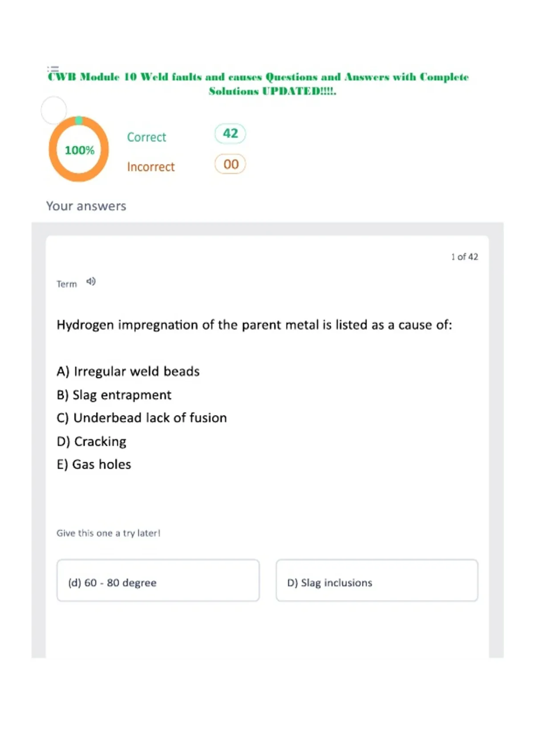534x756 pixels.
Task: Click the empty circle above progress ring
Action: 54,110
